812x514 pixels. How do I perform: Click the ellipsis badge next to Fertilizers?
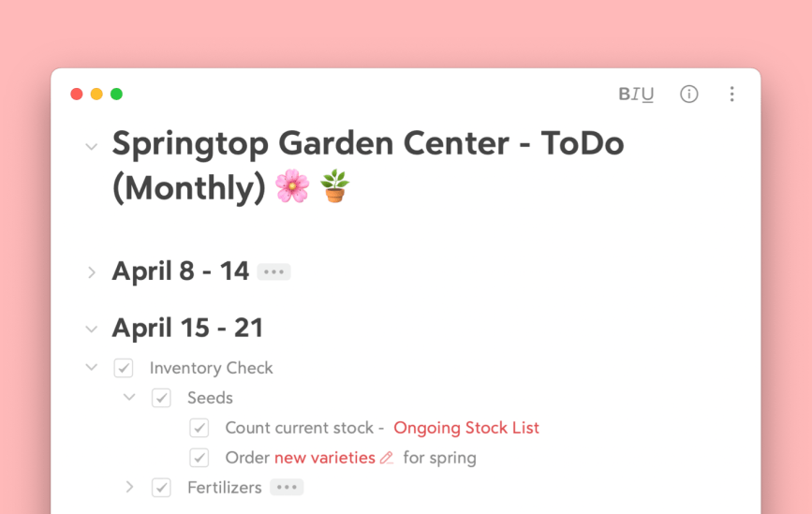pyautogui.click(x=287, y=487)
